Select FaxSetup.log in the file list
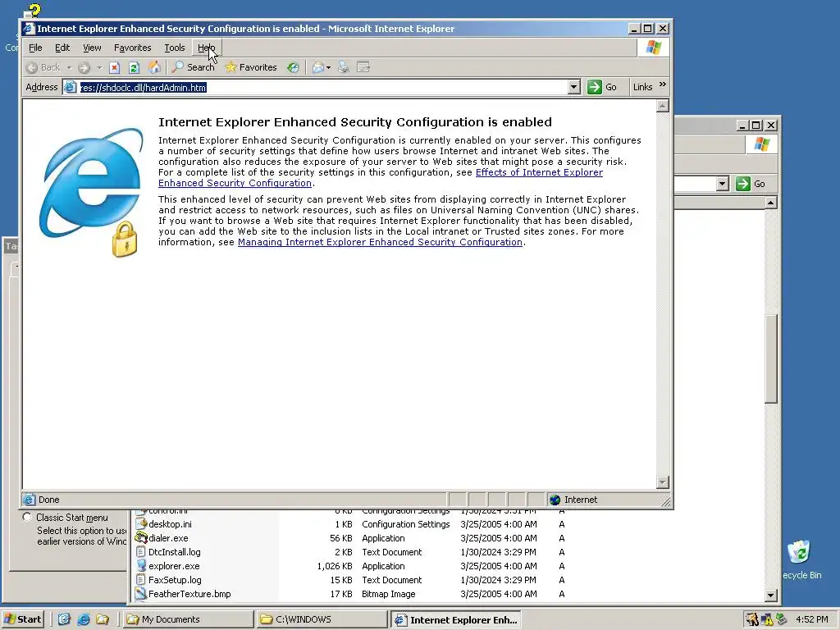 (x=175, y=580)
